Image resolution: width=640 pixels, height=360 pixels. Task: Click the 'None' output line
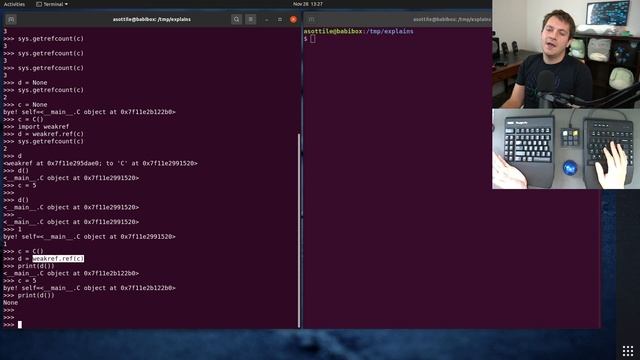[11, 303]
